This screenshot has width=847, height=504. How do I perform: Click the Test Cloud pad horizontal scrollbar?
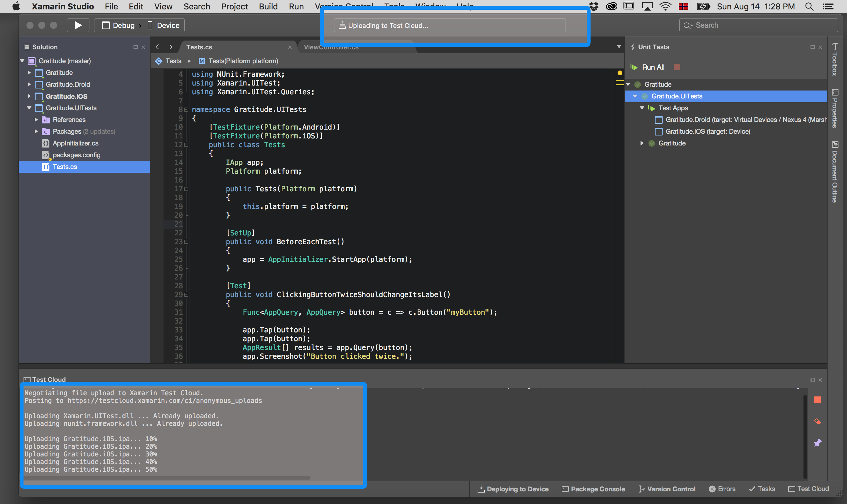pyautogui.click(x=166, y=478)
